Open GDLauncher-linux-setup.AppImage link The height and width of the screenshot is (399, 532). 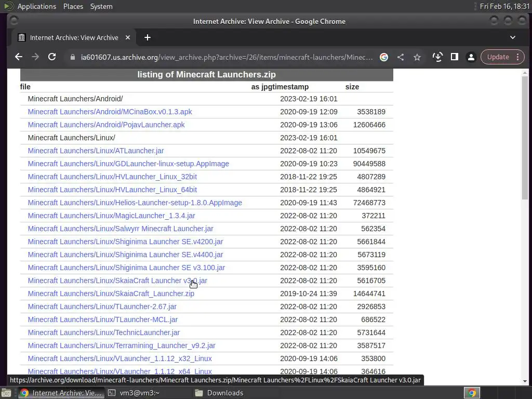click(128, 164)
